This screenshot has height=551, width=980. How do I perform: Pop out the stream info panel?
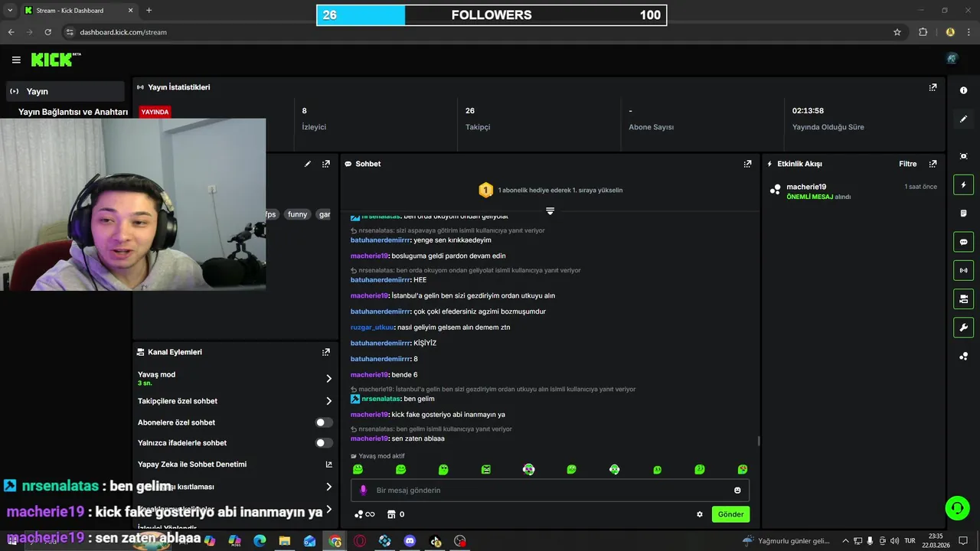coord(326,164)
